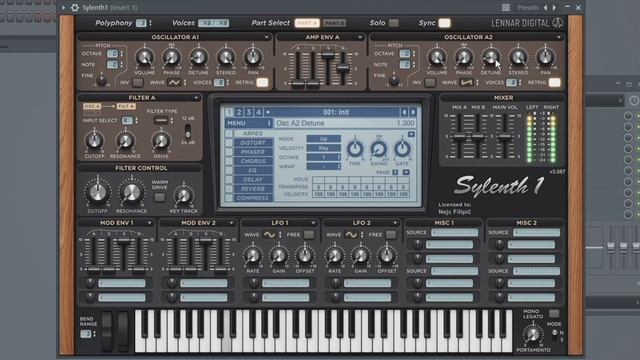Select Part B button
The height and width of the screenshot is (360, 640).
334,23
